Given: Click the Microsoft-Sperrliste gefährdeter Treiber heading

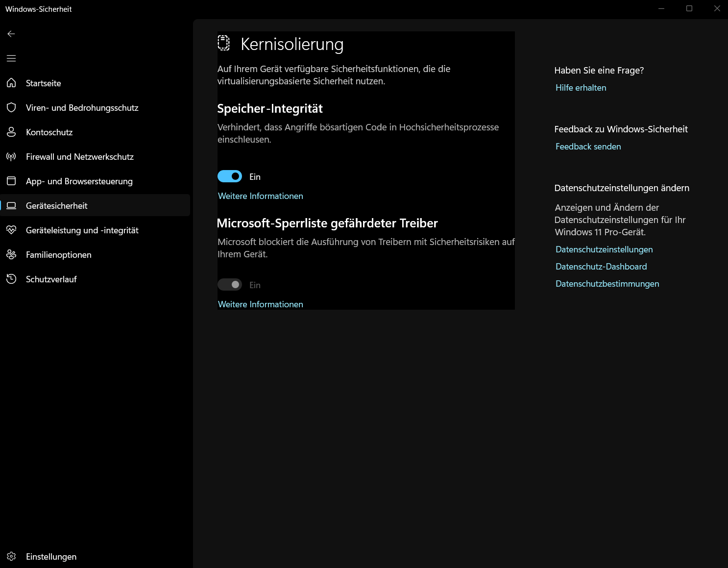Looking at the screenshot, I should click(x=327, y=223).
